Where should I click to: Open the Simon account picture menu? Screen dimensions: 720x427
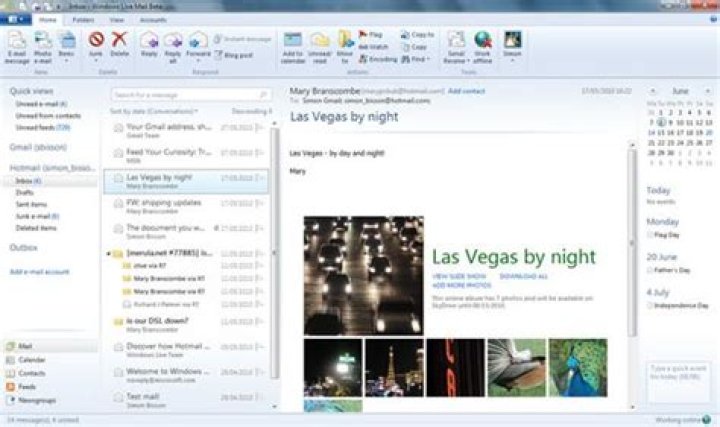click(x=512, y=46)
